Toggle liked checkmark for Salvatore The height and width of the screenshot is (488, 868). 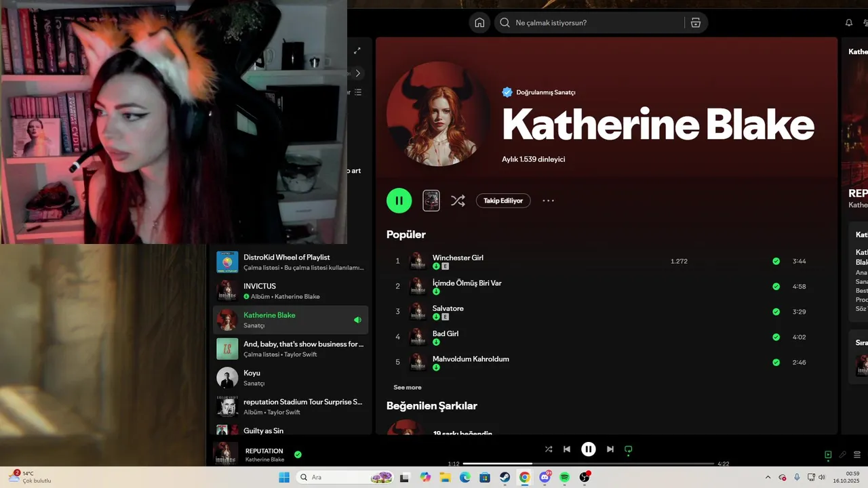(x=776, y=312)
